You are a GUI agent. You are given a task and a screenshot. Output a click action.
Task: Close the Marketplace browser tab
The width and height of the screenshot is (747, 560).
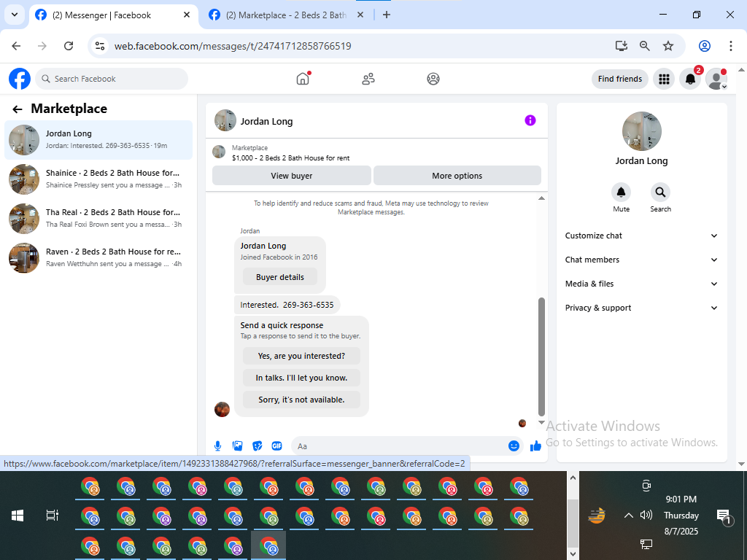360,15
